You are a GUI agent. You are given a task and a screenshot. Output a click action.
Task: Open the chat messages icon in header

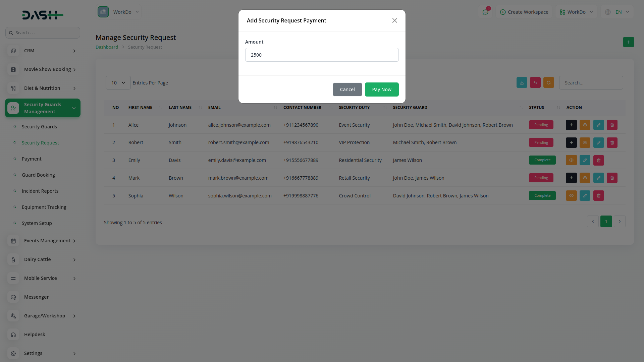(x=485, y=12)
